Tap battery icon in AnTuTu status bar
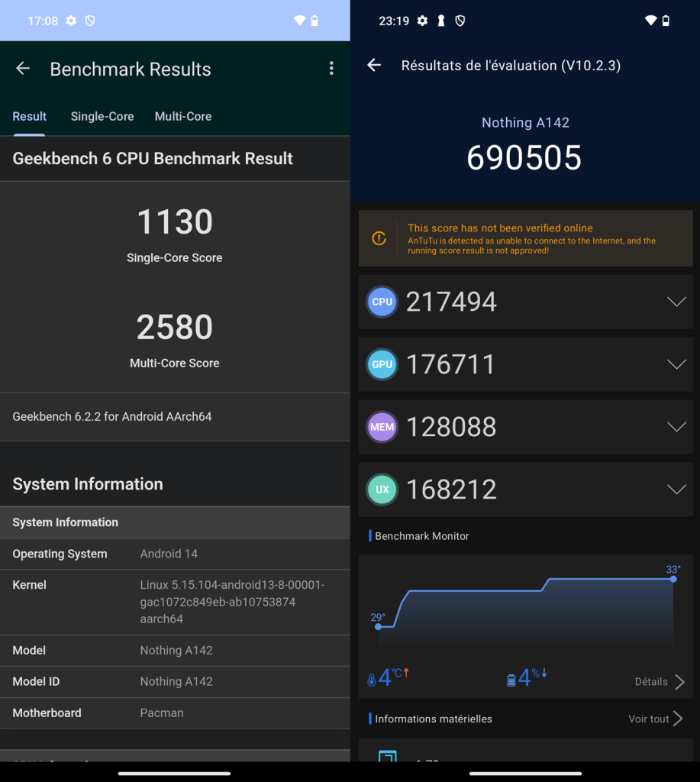Image resolution: width=700 pixels, height=782 pixels. click(666, 21)
